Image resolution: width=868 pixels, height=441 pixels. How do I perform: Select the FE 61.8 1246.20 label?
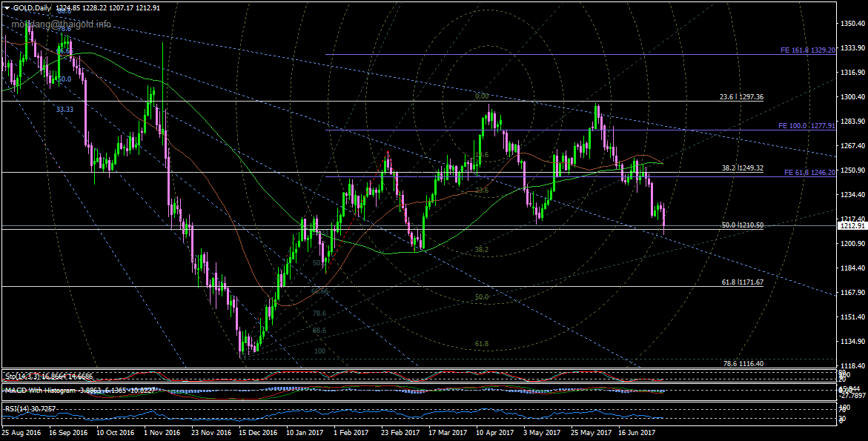coord(809,173)
